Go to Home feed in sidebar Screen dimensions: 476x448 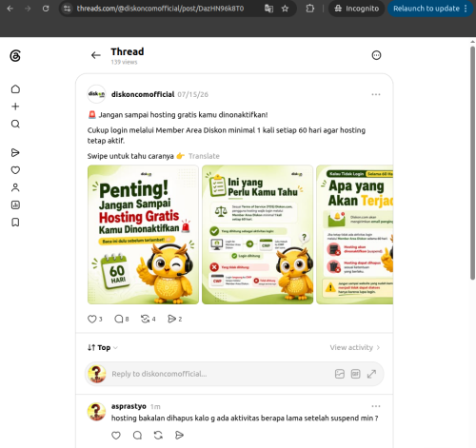pos(15,89)
